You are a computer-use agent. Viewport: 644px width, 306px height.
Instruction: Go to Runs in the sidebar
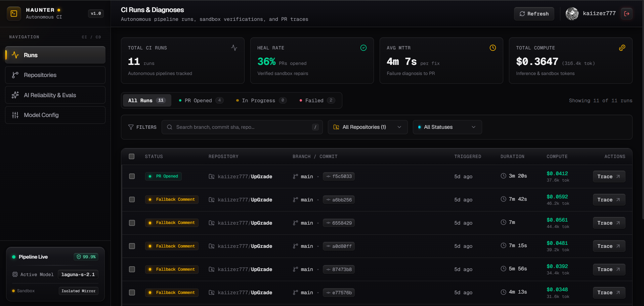coord(55,55)
